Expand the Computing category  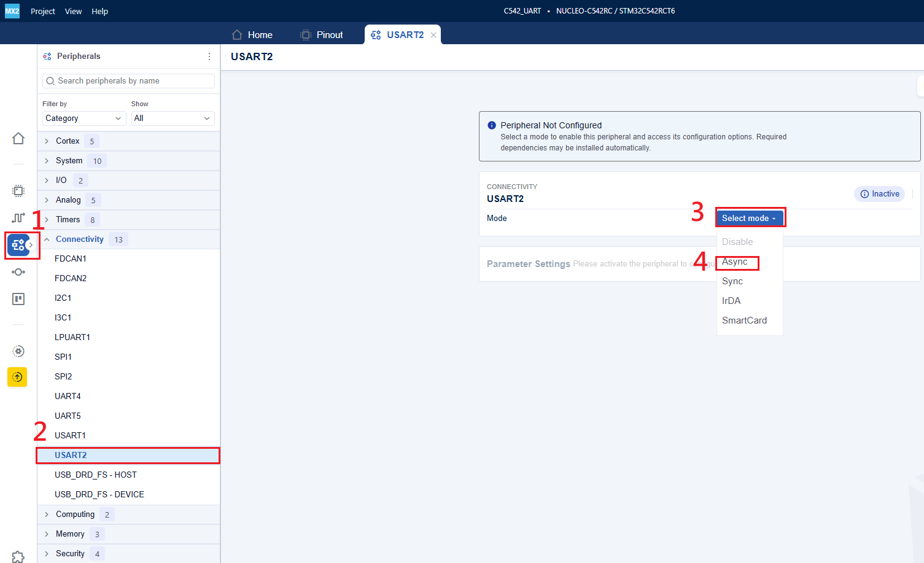[x=128, y=514]
